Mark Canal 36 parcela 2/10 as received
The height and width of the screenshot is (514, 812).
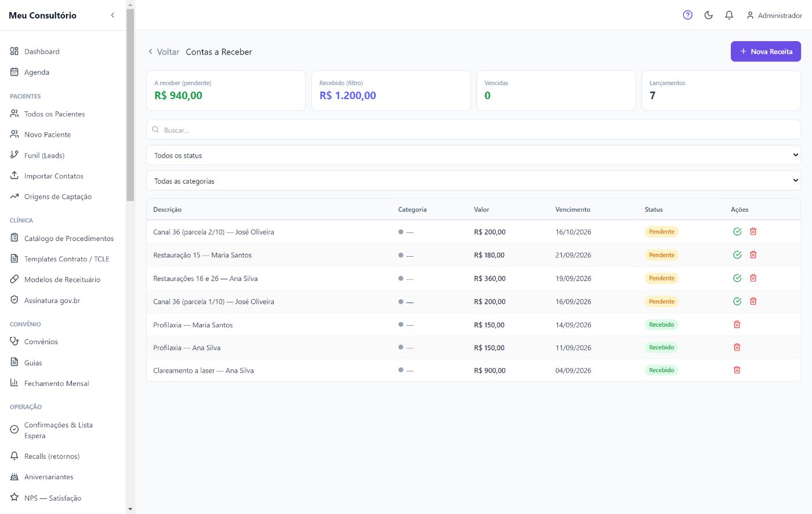pyautogui.click(x=737, y=232)
